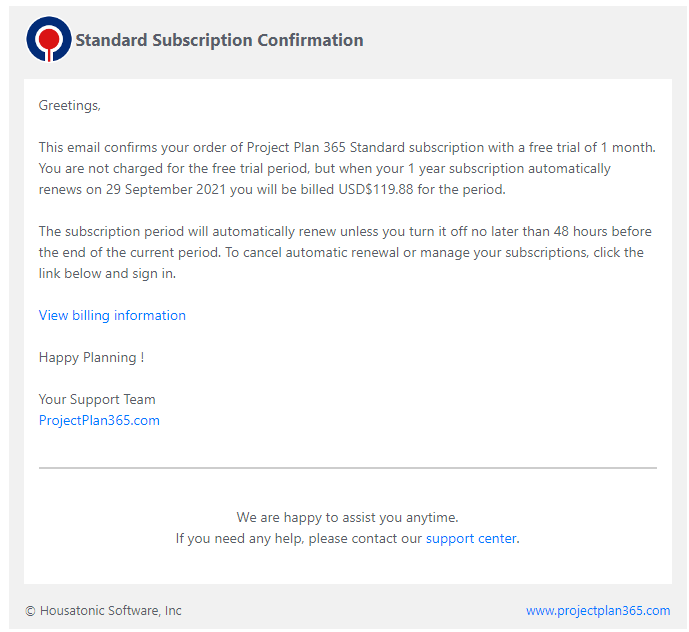Click the 'link below and sign in' text
Viewport: 689px width, 632px height.
pos(107,274)
